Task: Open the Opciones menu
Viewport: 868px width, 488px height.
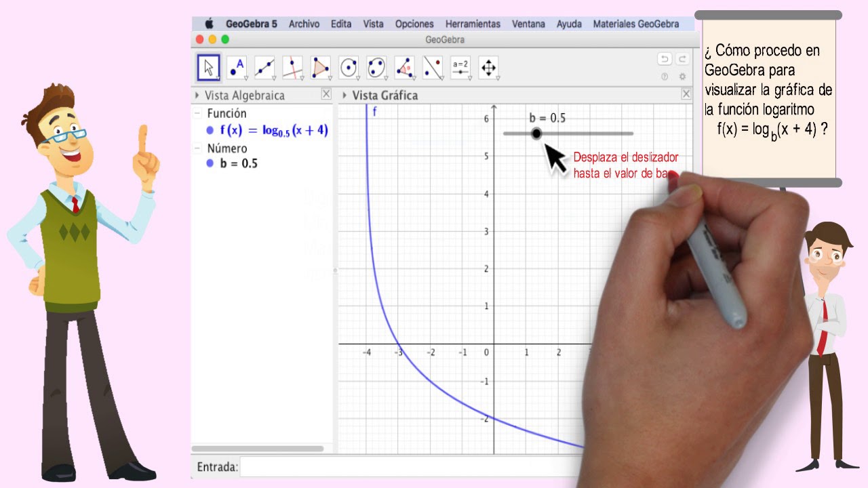Action: point(414,24)
